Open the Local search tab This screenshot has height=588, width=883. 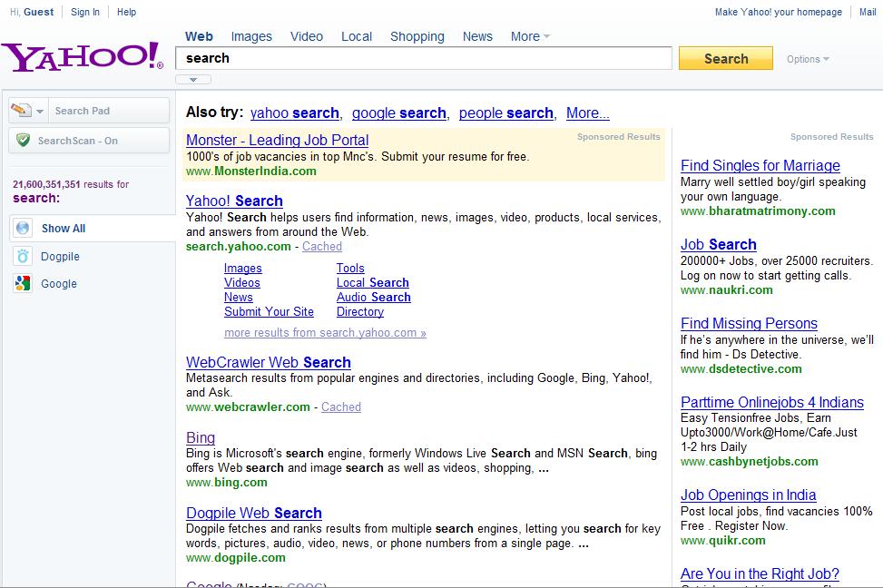pos(357,36)
